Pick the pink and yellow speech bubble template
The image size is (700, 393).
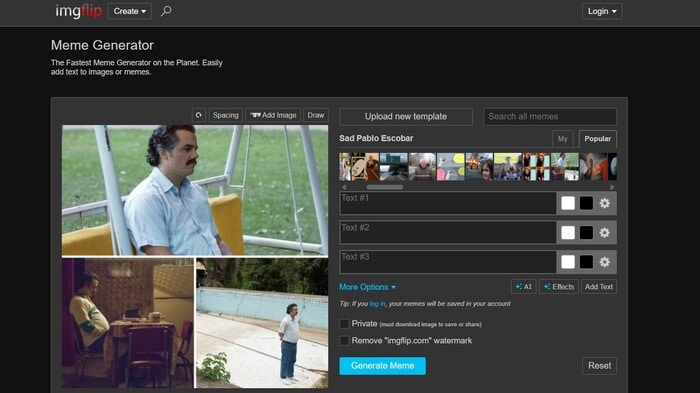[451, 167]
